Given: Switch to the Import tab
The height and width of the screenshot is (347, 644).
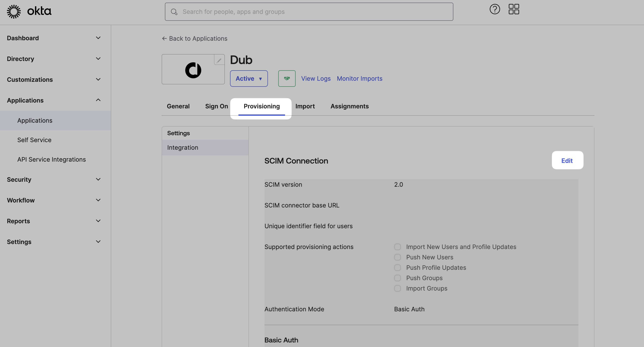Looking at the screenshot, I should [x=305, y=106].
